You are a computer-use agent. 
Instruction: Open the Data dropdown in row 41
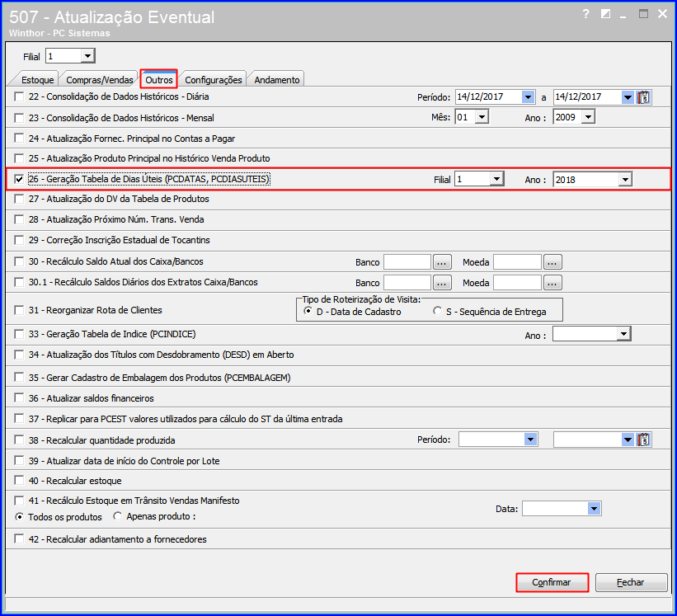[594, 509]
